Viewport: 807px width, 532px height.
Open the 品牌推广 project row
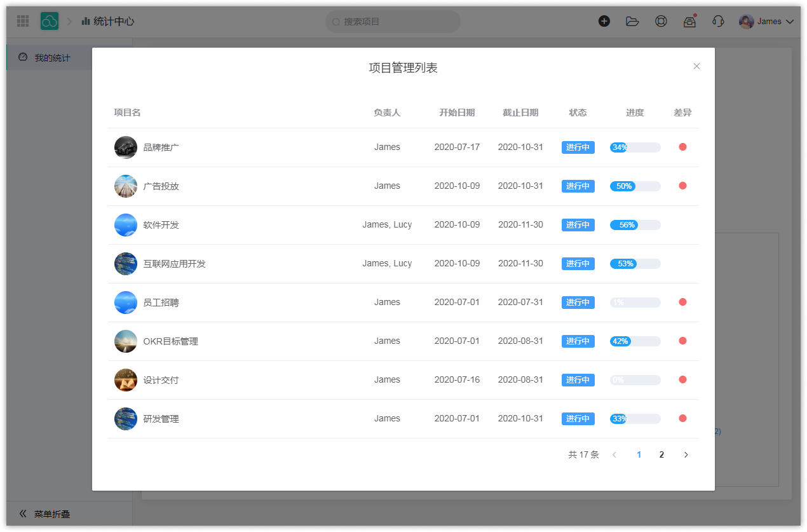pyautogui.click(x=161, y=147)
